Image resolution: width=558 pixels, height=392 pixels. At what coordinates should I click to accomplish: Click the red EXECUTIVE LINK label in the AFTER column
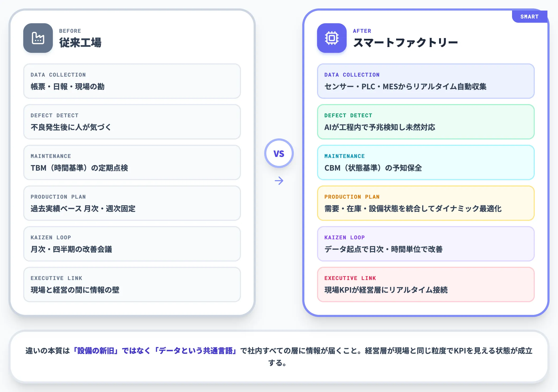click(350, 278)
